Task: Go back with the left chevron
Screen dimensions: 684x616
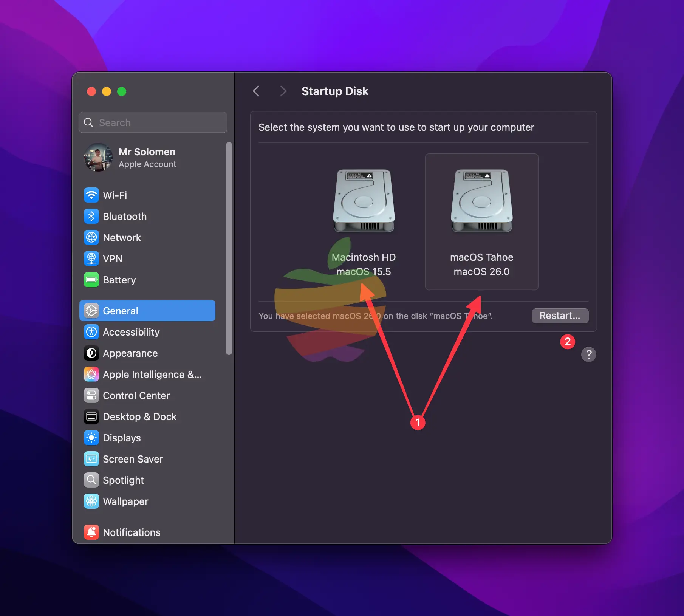Action: coord(256,91)
